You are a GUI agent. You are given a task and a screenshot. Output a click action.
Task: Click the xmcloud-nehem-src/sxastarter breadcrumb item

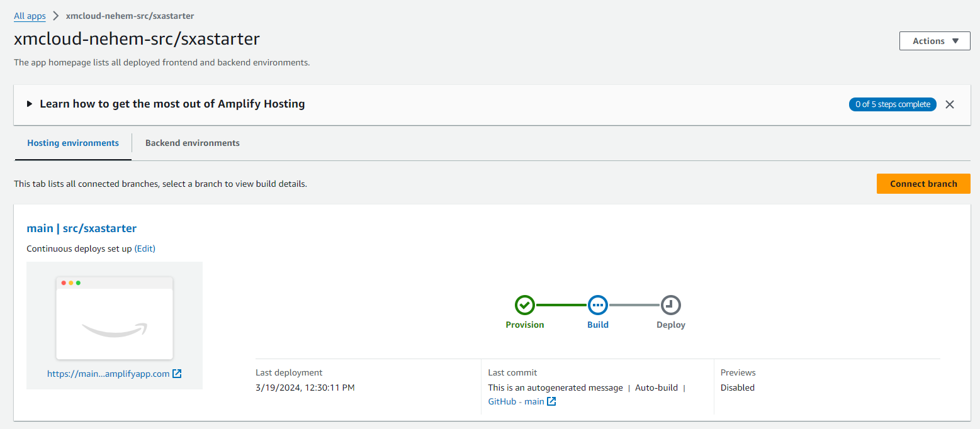click(x=130, y=16)
